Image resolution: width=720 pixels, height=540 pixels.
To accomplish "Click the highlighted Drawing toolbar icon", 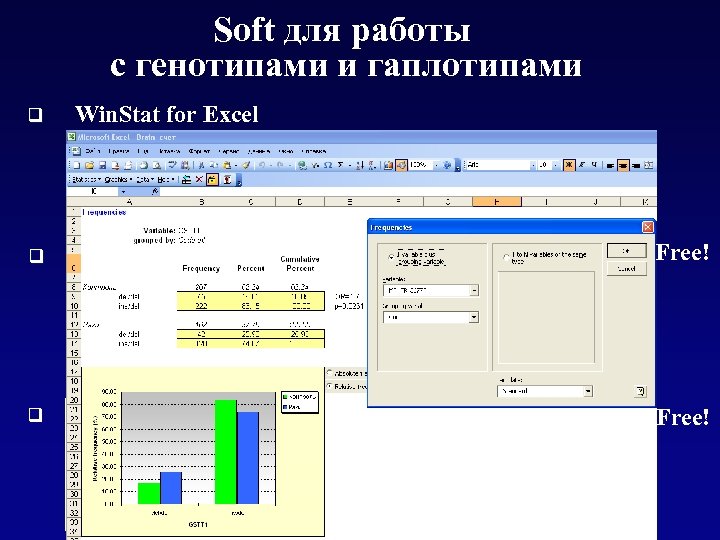I will click(x=401, y=165).
